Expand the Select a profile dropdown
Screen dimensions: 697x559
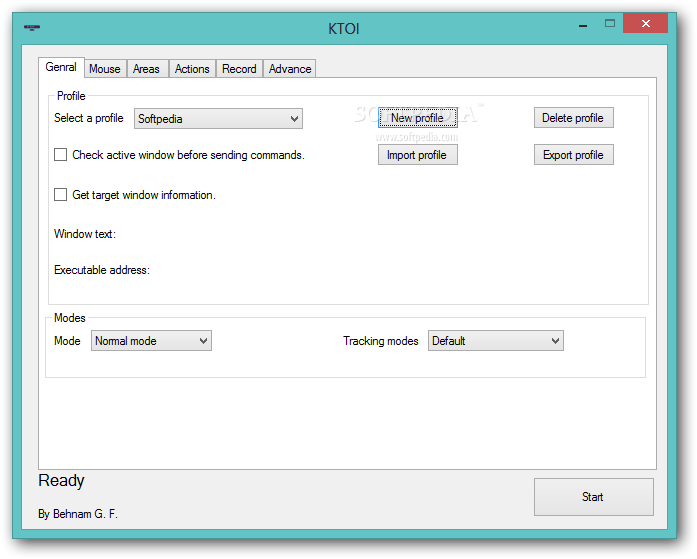218,119
